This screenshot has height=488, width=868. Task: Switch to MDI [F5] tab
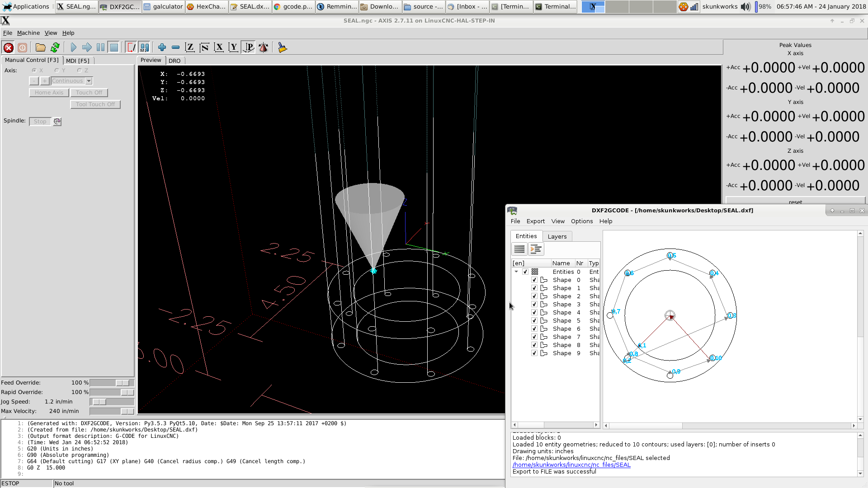click(x=78, y=61)
